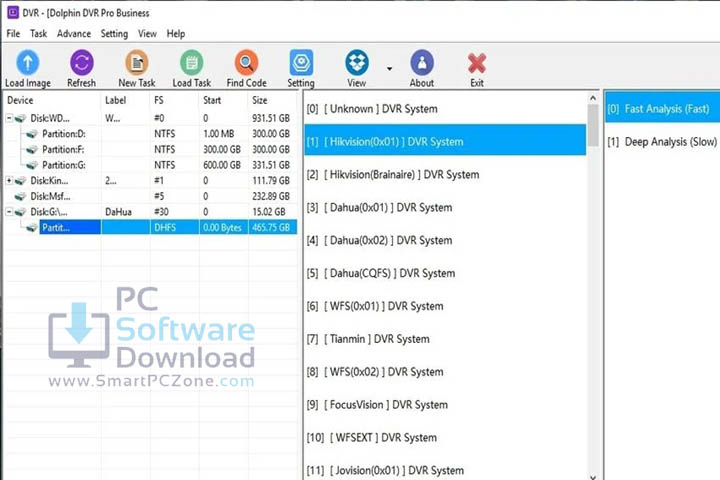Select [1] Hikvision(0x01) DVR System
The width and height of the screenshot is (720, 480).
pyautogui.click(x=445, y=141)
